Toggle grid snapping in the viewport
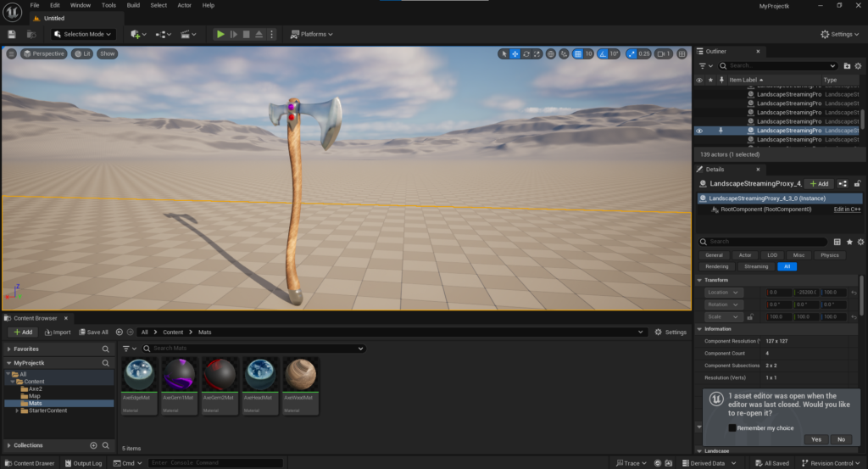The image size is (868, 469). [578, 53]
